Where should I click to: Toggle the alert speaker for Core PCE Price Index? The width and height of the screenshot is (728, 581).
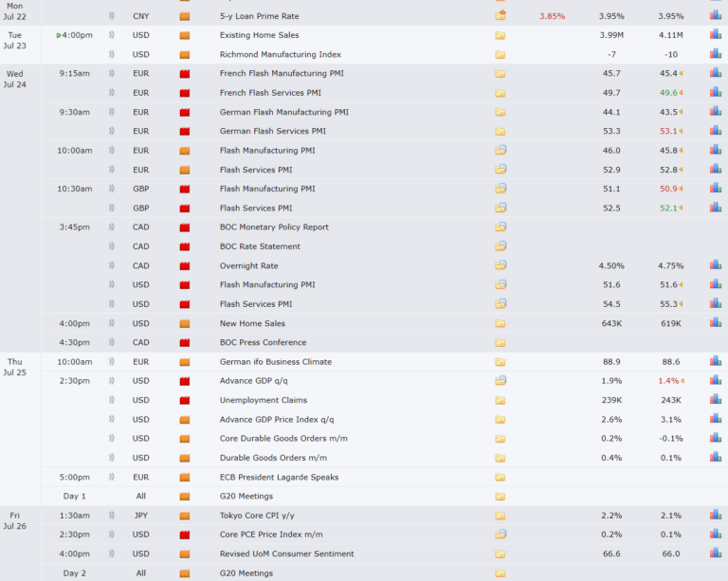click(113, 535)
